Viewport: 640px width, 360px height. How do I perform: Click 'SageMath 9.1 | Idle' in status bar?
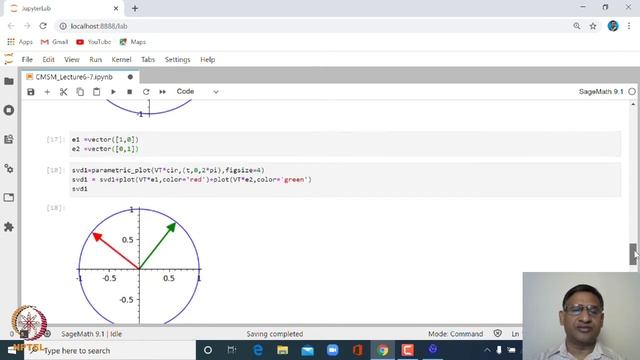(91, 334)
